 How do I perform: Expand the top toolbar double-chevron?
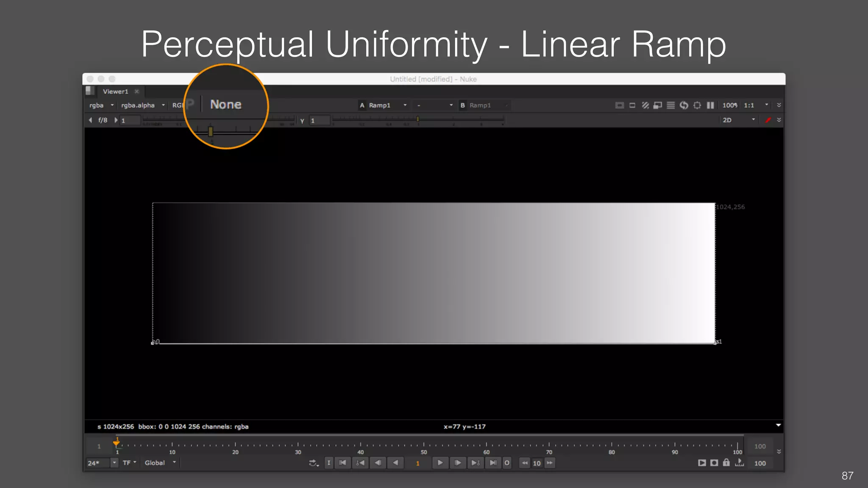[779, 105]
